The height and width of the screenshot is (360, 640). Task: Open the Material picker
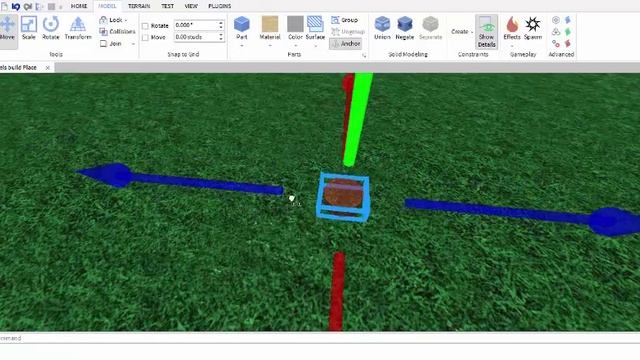pyautogui.click(x=270, y=28)
